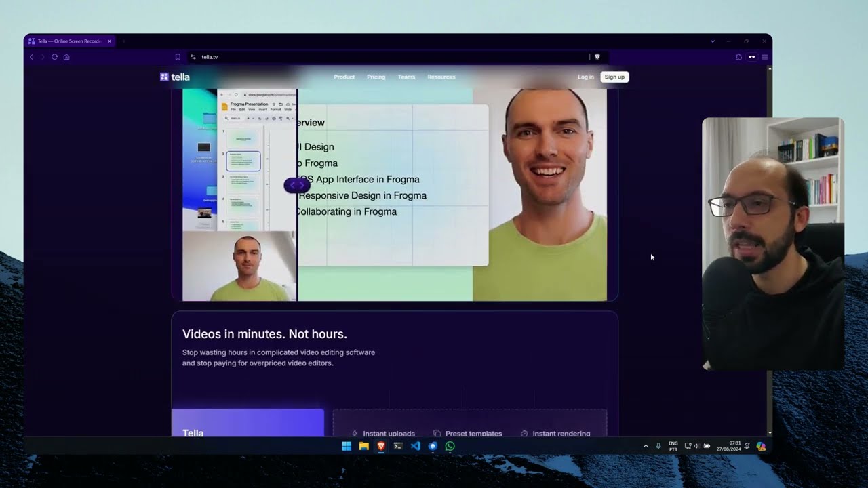Viewport: 868px width, 488px height.
Task: Open the Teams nav item
Action: coord(406,77)
